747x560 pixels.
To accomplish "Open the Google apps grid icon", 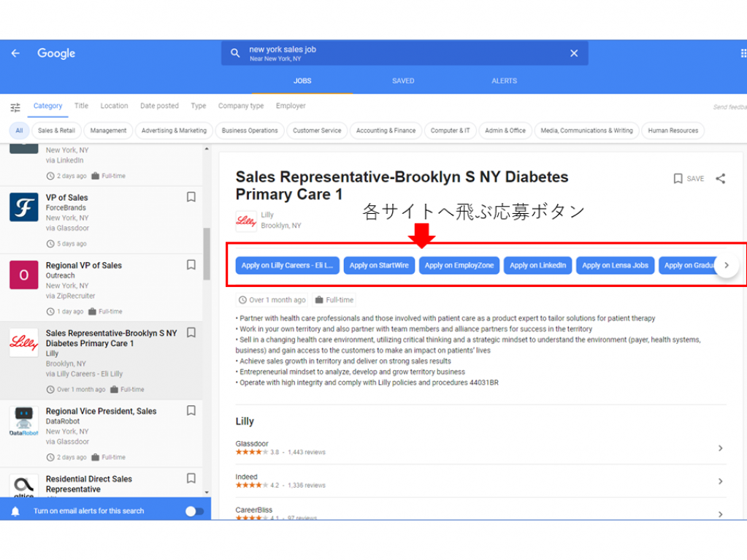I will pos(743,53).
